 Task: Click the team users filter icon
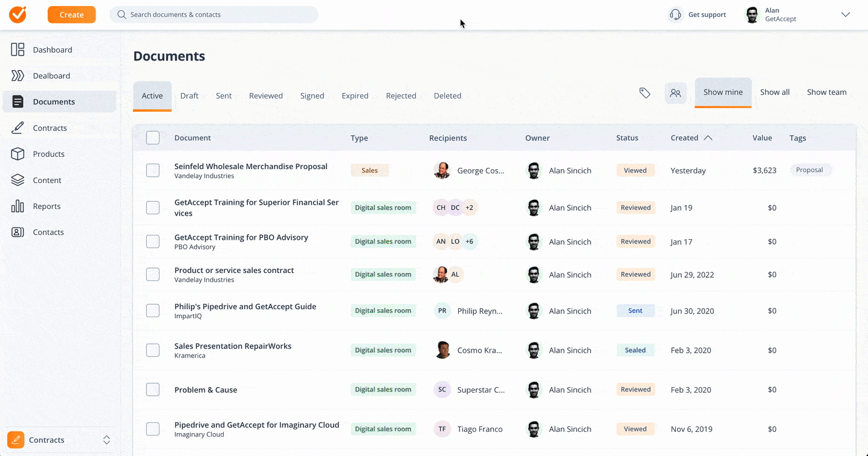click(x=676, y=93)
